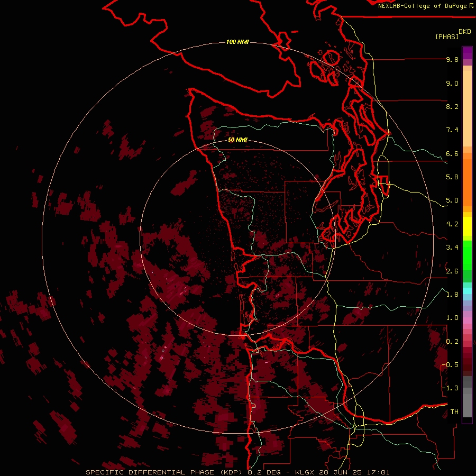
Task: Click the 0.2 legend value
Action: coord(452,342)
